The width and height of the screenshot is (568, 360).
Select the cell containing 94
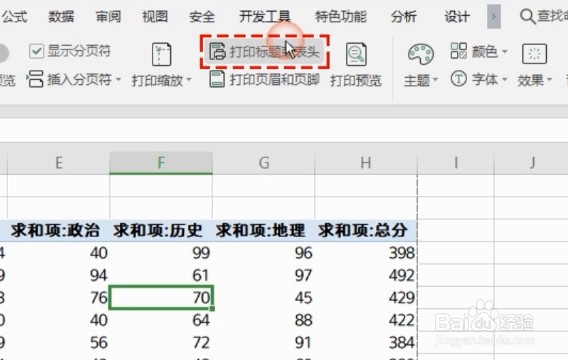click(59, 275)
